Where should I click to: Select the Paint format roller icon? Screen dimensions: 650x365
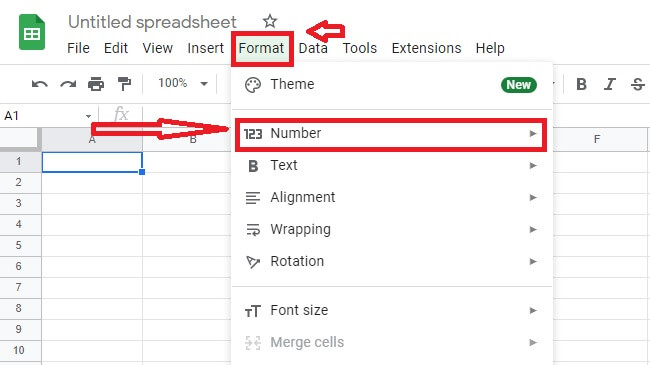(124, 84)
